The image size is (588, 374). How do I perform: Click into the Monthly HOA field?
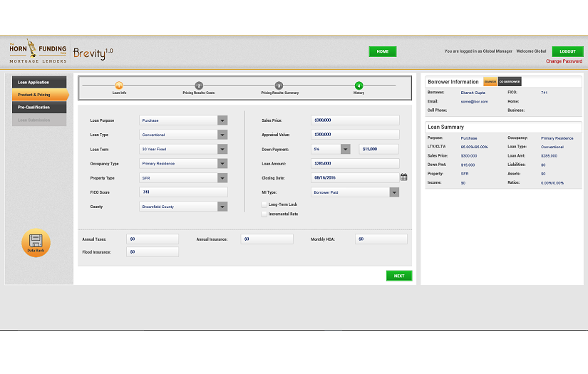click(381, 239)
